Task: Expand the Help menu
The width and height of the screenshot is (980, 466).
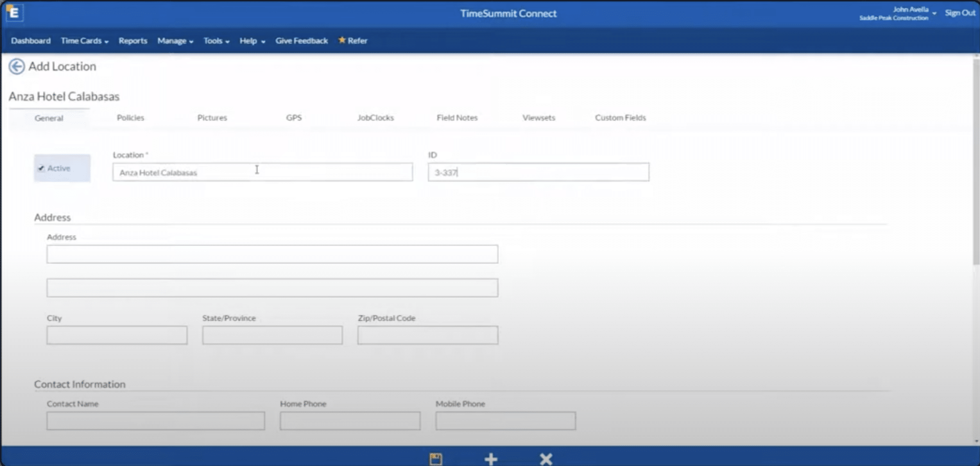Action: (252, 41)
